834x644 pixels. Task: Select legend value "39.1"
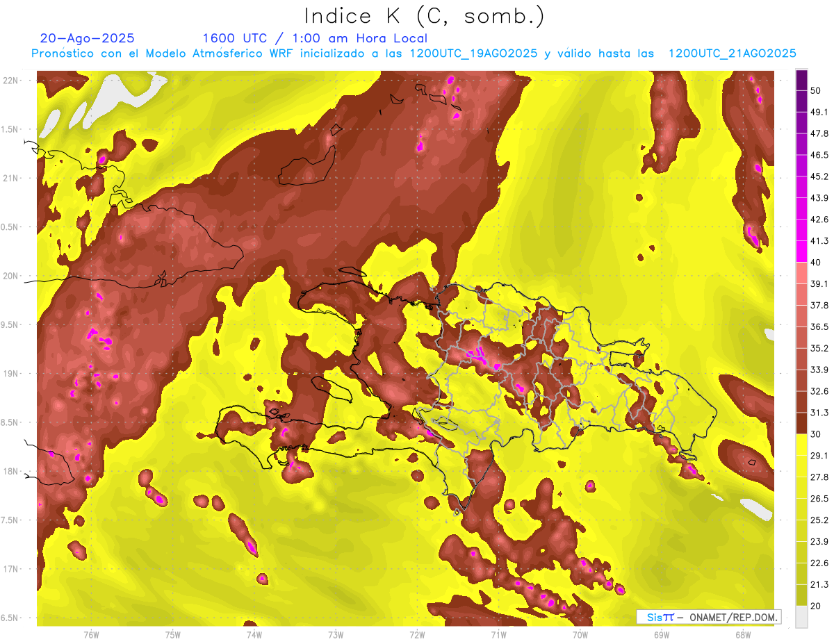pos(819,284)
